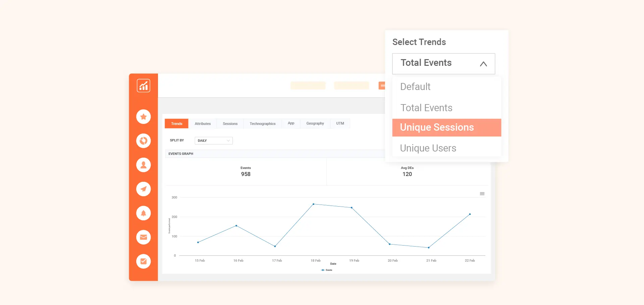Open the user profile sidebar icon

point(143,165)
